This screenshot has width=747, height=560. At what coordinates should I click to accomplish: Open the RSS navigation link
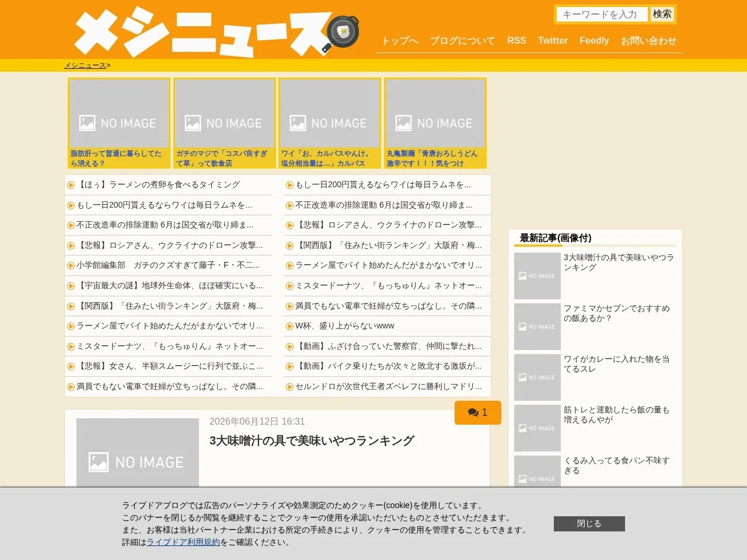pos(516,41)
